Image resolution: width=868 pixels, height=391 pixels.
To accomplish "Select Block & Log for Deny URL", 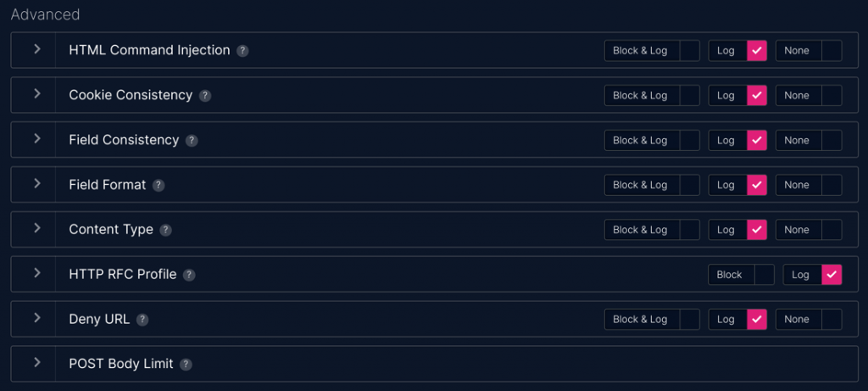I will point(689,320).
